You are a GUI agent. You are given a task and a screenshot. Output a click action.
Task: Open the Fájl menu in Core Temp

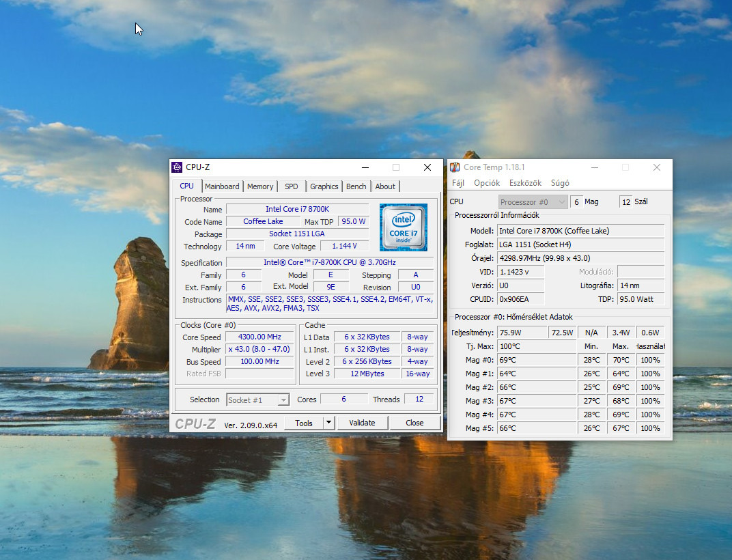458,182
